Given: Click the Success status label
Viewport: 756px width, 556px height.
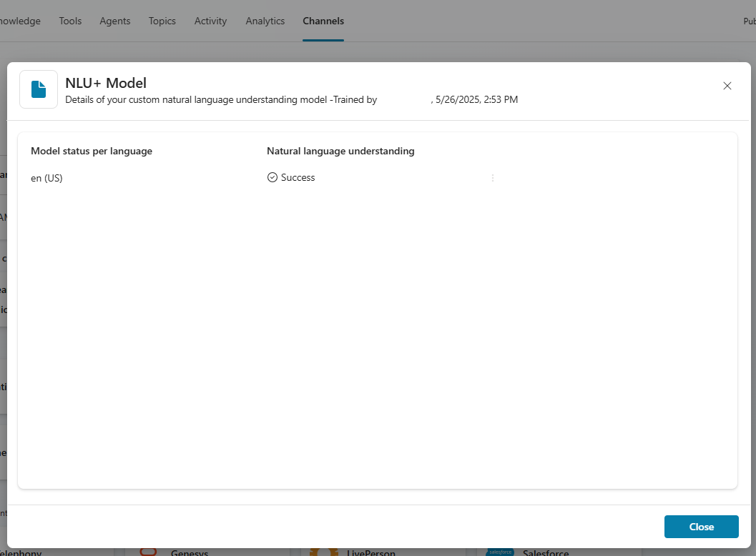Looking at the screenshot, I should pyautogui.click(x=298, y=177).
